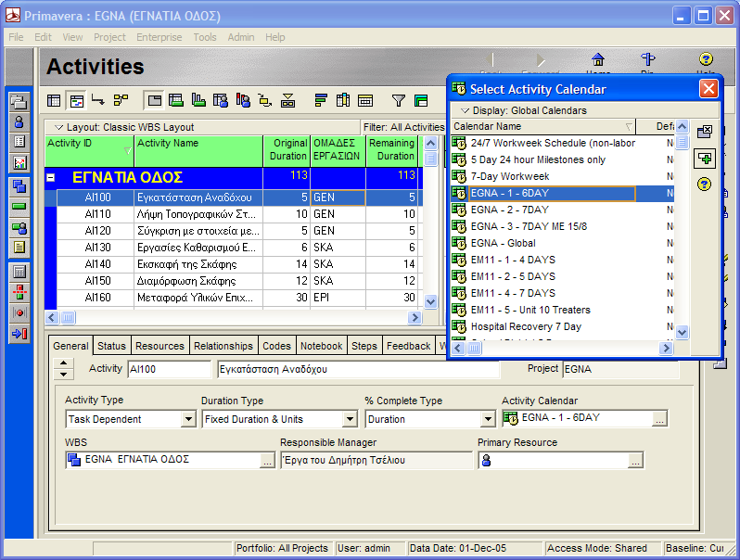The width and height of the screenshot is (740, 560).
Task: Click the Activity Calendar browse button
Action: [x=659, y=419]
